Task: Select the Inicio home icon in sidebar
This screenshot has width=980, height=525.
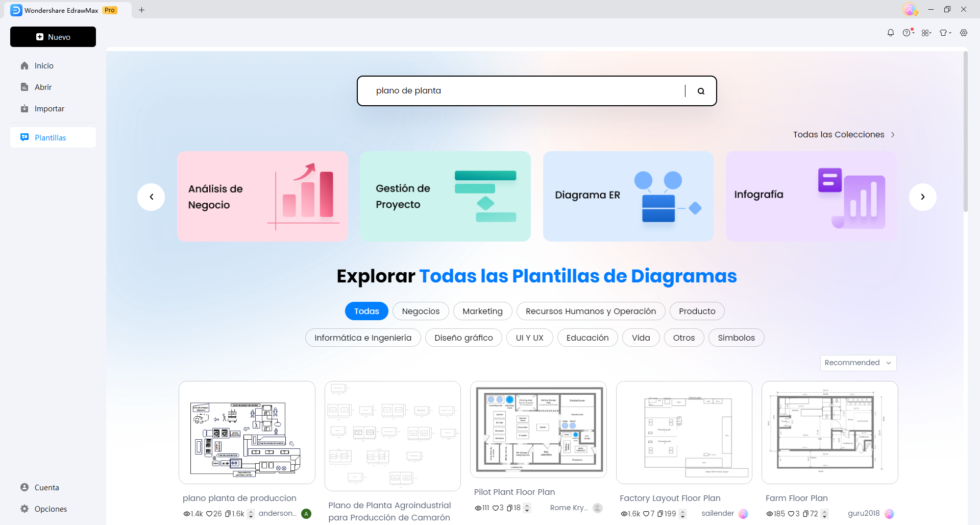Action: [x=24, y=65]
